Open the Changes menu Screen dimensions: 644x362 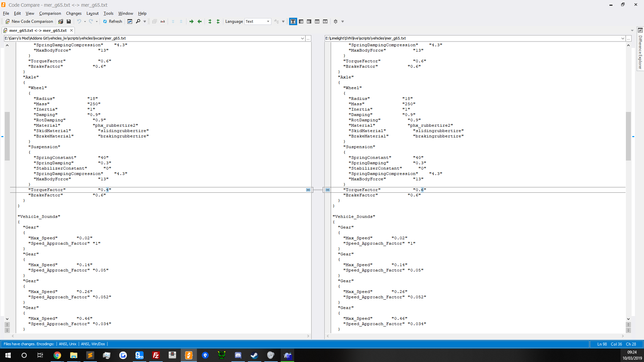[74, 13]
